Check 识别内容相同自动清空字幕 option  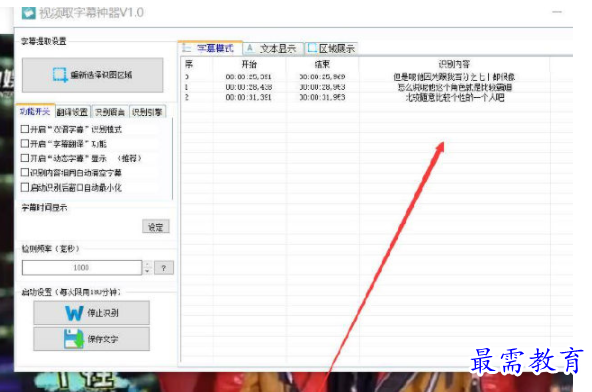(x=25, y=173)
